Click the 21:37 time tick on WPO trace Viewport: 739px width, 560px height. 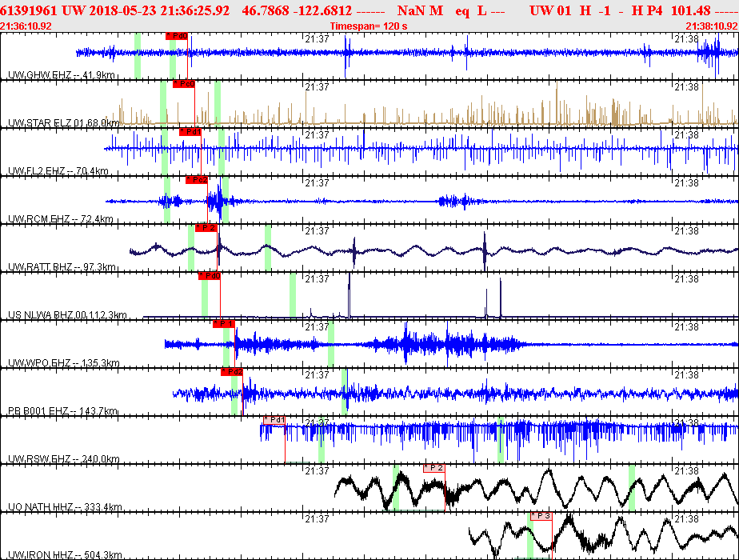coord(317,327)
